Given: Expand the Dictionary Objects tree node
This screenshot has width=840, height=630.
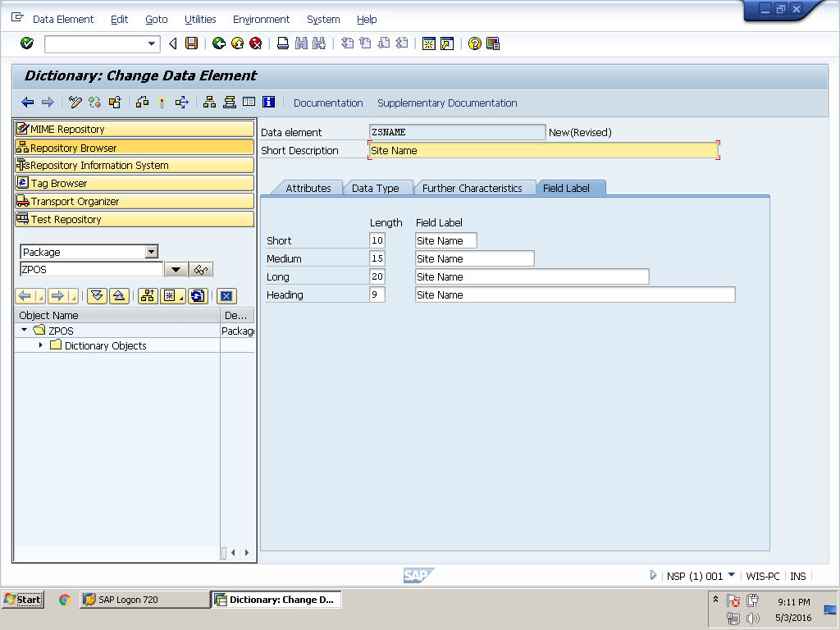Looking at the screenshot, I should click(x=40, y=345).
